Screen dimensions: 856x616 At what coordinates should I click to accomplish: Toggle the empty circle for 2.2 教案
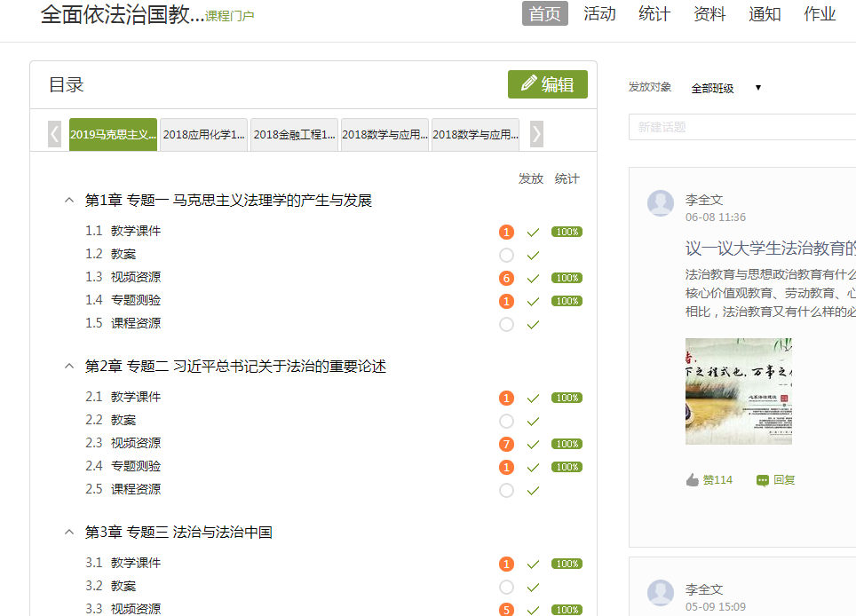tap(506, 422)
